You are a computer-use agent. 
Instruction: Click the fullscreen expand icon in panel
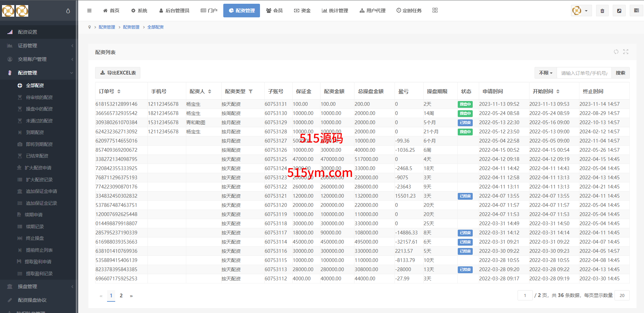pos(626,52)
